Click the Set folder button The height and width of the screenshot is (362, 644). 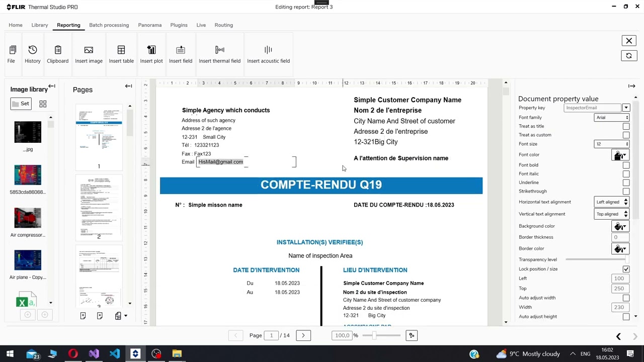tap(21, 104)
